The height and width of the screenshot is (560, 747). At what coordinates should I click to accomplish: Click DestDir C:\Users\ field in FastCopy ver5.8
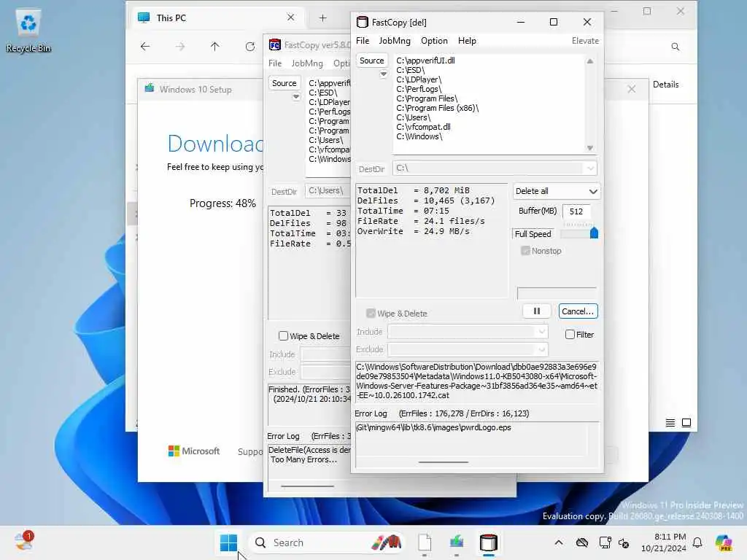pyautogui.click(x=328, y=190)
